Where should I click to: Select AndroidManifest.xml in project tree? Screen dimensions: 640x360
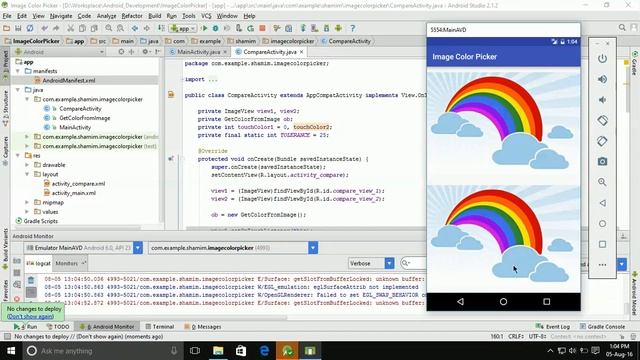[69, 80]
